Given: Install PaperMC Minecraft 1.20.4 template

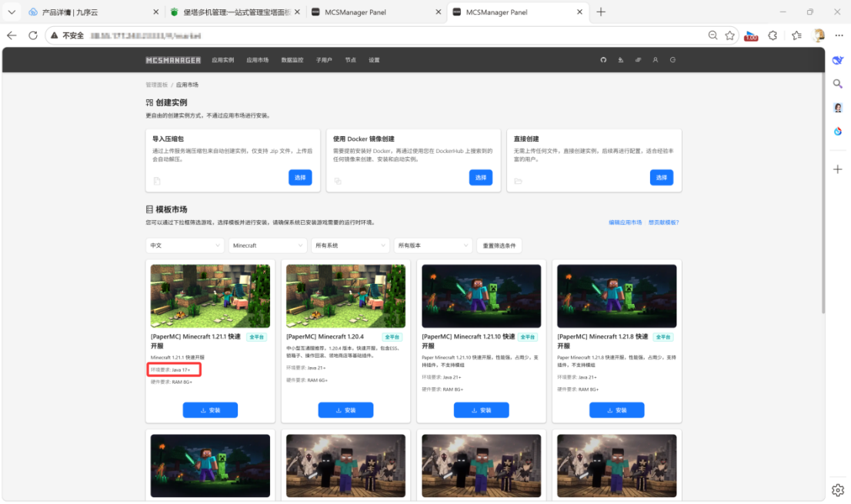Looking at the screenshot, I should tap(345, 410).
